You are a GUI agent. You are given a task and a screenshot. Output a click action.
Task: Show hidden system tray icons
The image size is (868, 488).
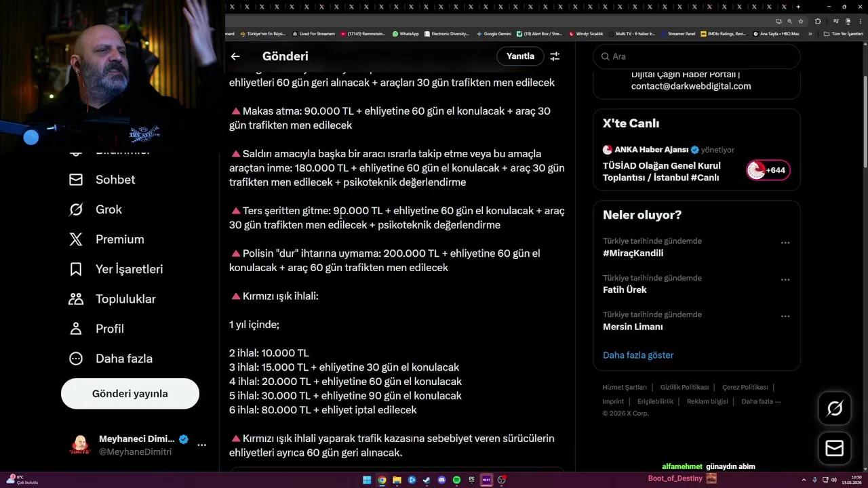(804, 480)
